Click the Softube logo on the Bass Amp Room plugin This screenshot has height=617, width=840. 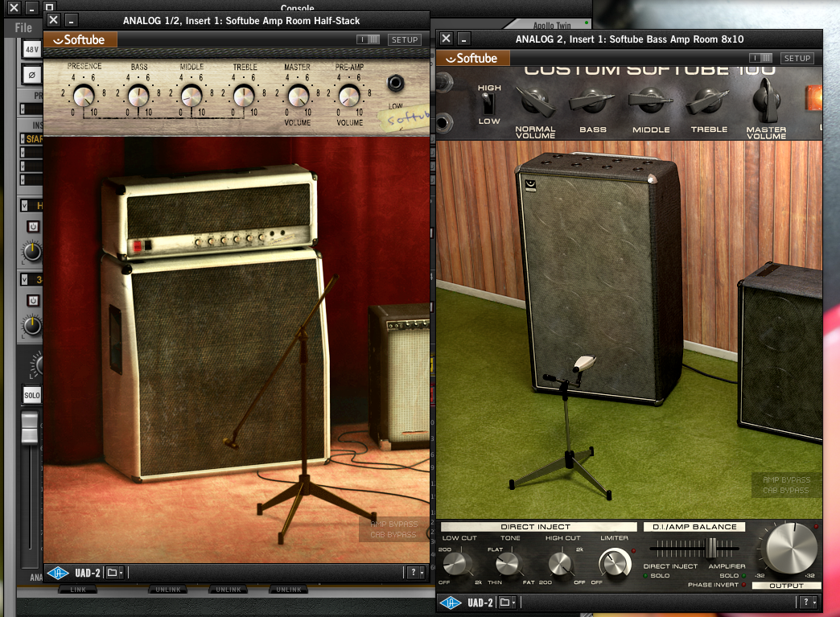click(473, 57)
